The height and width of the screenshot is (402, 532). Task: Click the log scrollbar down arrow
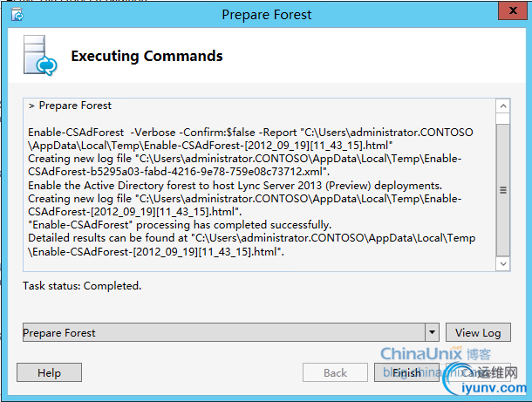tap(503, 263)
